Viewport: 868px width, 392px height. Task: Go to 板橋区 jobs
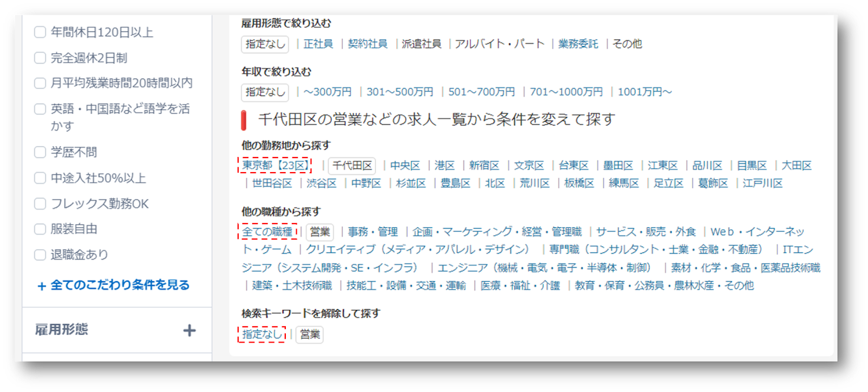point(579,184)
